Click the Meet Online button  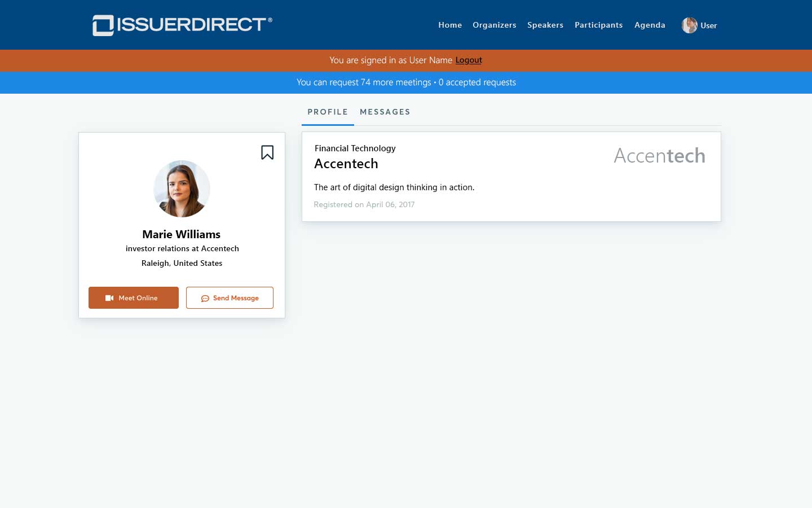(x=134, y=297)
